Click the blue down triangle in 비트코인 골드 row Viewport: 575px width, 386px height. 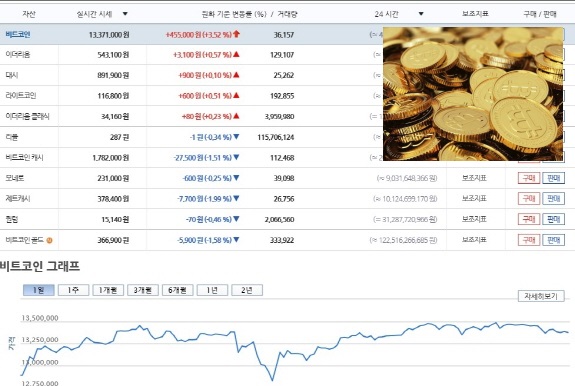click(x=236, y=240)
